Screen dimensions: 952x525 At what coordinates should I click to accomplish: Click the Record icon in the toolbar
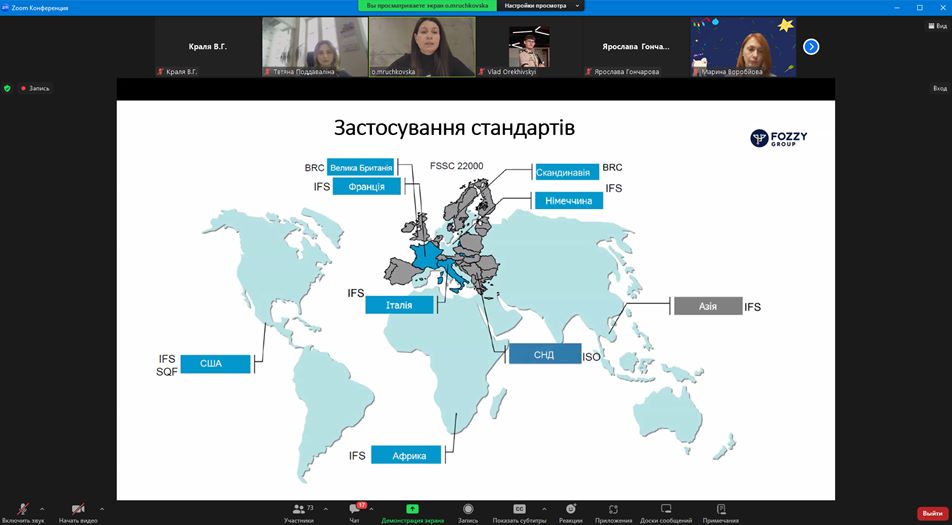pyautogui.click(x=468, y=509)
